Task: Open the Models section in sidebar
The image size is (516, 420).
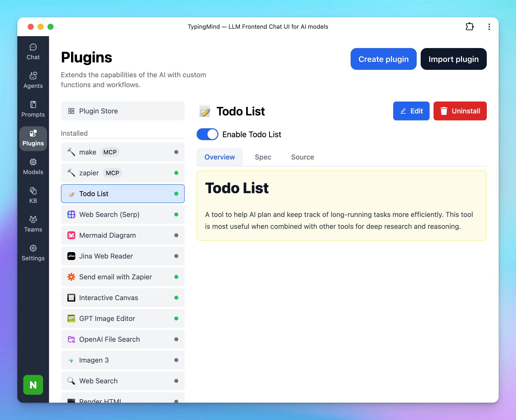Action: (x=33, y=167)
